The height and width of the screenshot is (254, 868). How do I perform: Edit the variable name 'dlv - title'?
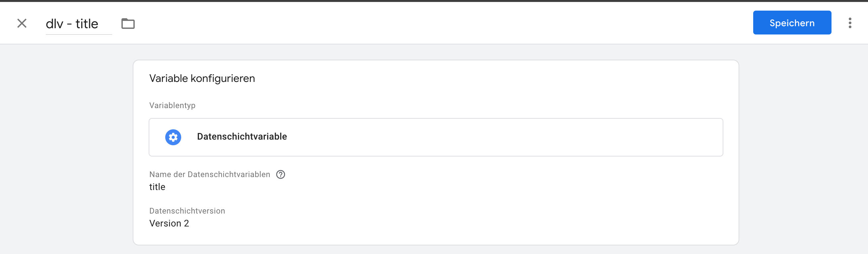72,24
